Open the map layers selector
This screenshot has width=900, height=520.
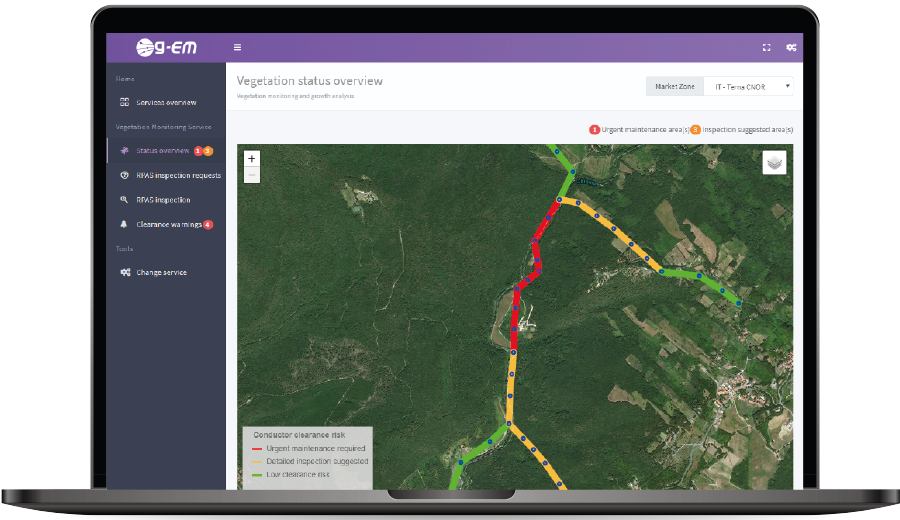774,162
